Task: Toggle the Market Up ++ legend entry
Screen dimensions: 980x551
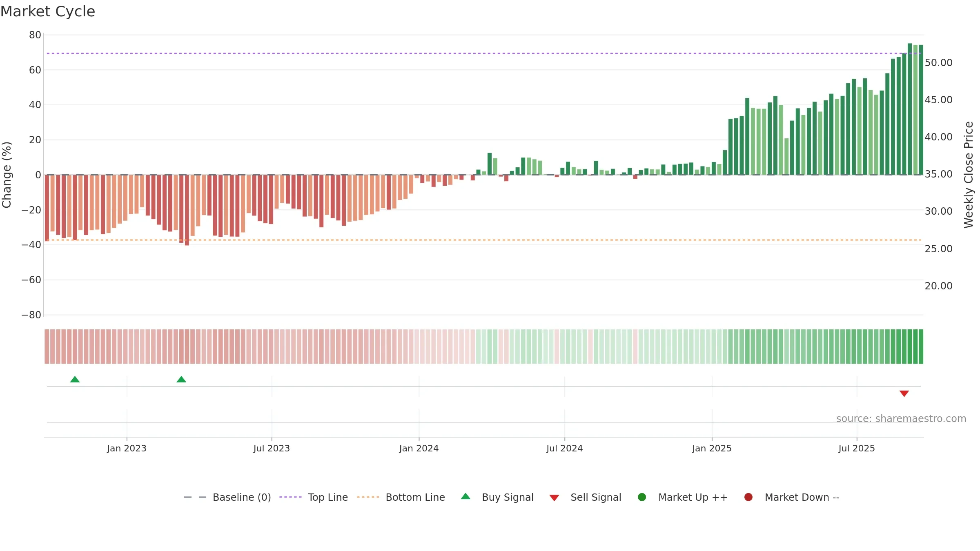Action: pos(682,497)
